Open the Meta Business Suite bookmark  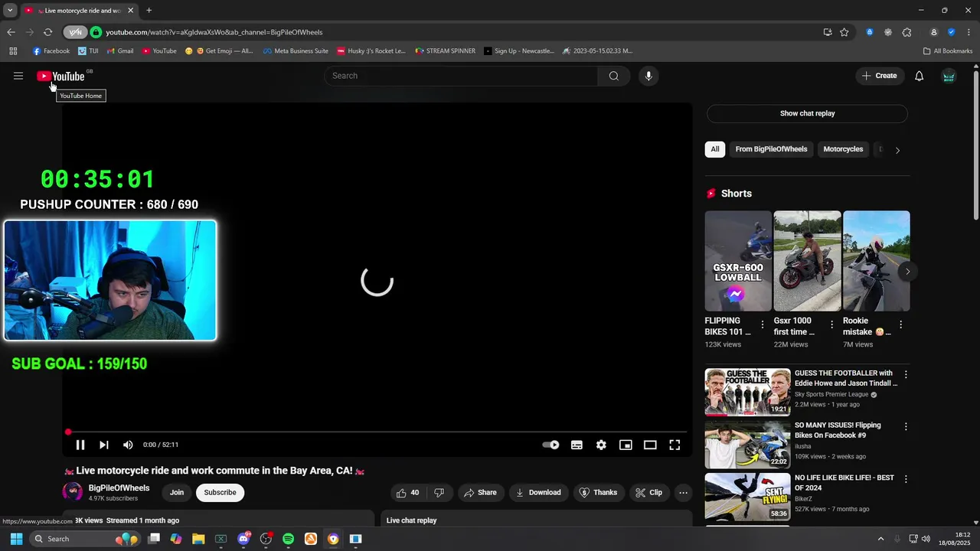(296, 51)
